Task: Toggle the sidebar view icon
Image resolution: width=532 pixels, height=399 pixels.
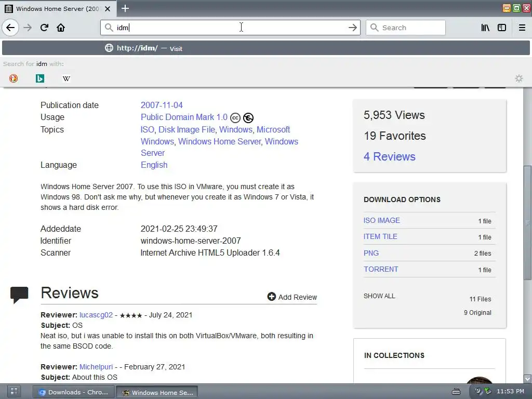Action: (x=502, y=28)
